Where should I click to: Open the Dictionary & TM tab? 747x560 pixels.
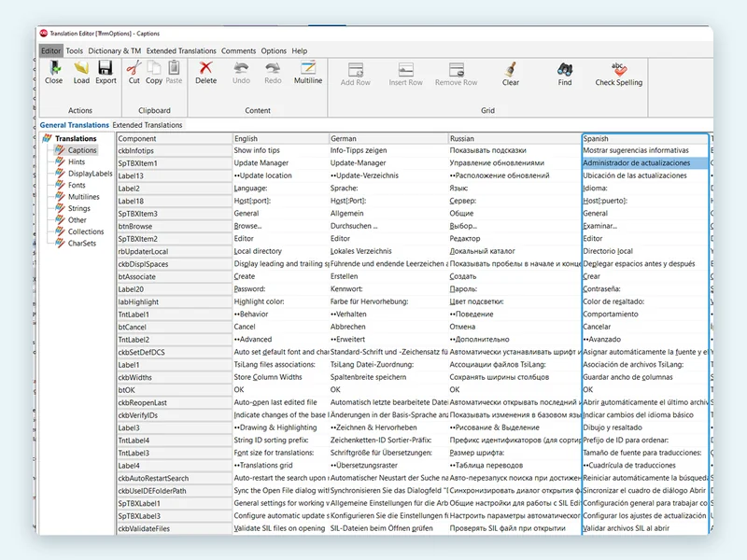tap(115, 50)
